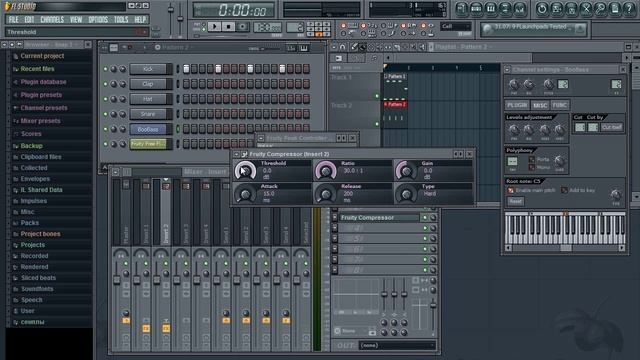Click the question mark Help icon
Image resolution: width=640 pixels, height=360 pixels.
coord(629,9)
